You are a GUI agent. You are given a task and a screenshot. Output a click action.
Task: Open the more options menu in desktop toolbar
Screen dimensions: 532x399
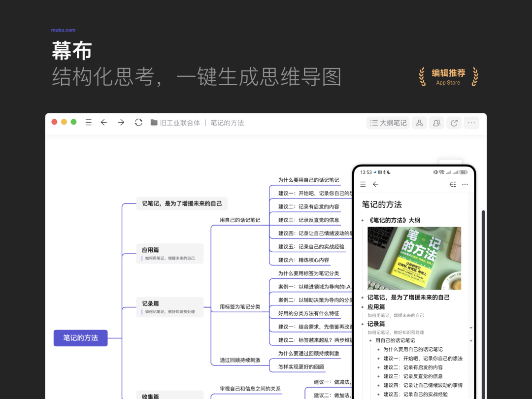click(x=471, y=123)
